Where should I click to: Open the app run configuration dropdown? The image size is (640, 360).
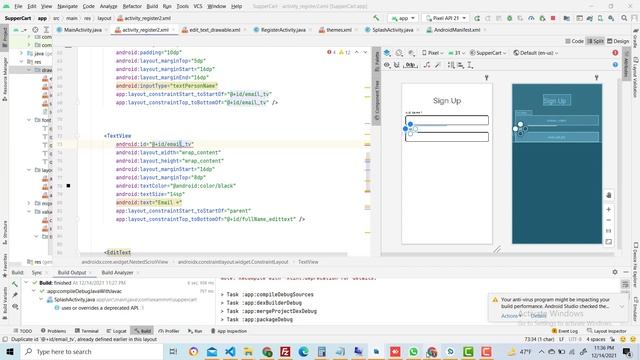pos(402,18)
